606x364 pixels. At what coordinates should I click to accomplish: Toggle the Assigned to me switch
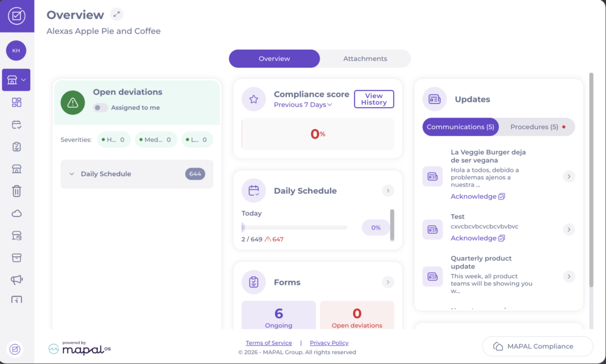coord(101,108)
